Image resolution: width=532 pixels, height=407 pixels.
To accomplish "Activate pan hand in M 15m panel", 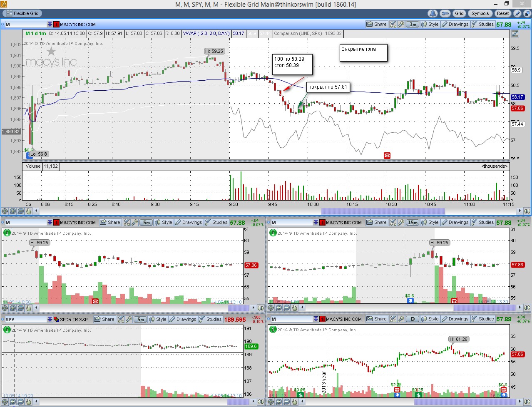I will [295, 308].
